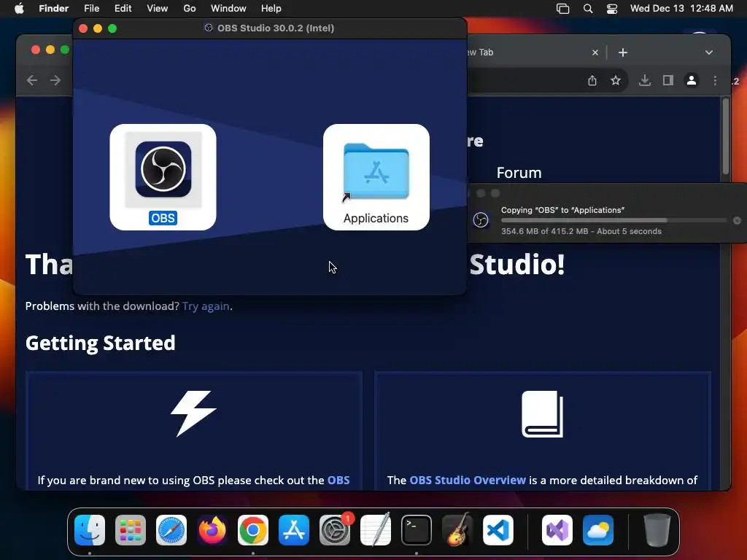This screenshot has height=560, width=747.
Task: Open the Apple menu
Action: (x=19, y=9)
